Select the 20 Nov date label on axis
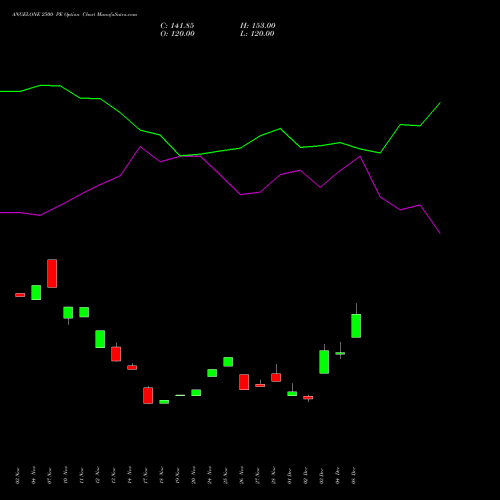Screen dimensions: 500x500 coord(194,475)
